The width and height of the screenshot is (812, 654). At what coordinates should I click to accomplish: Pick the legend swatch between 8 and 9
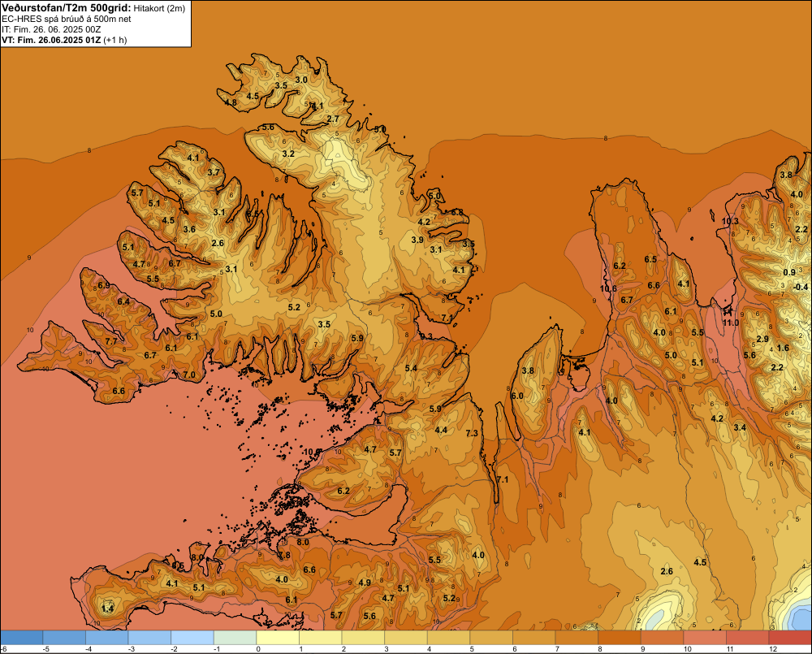[620, 638]
